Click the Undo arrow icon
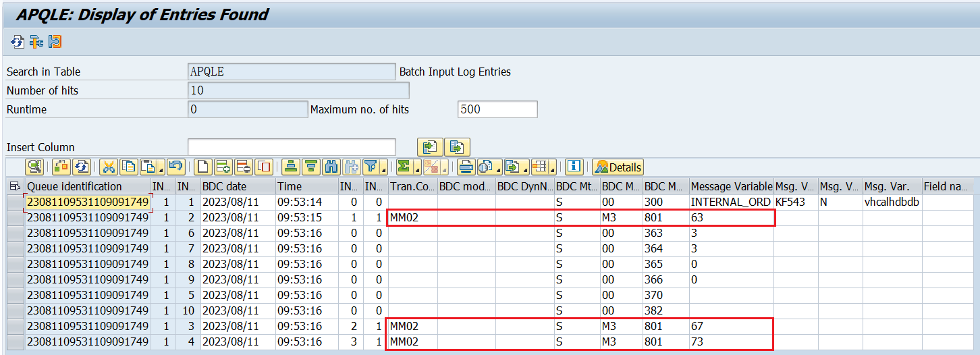Screen dimensions: 980x355 coord(176,167)
